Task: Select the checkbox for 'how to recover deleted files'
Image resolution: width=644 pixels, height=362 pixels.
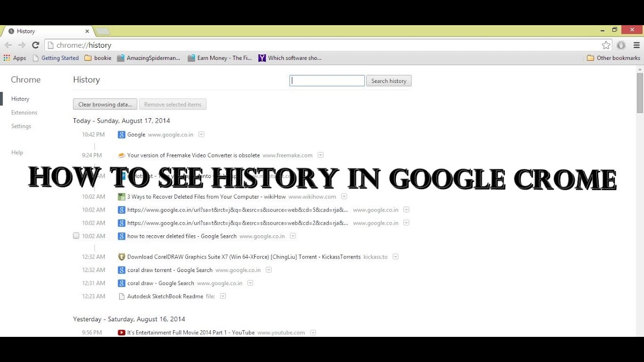Action: click(x=76, y=236)
